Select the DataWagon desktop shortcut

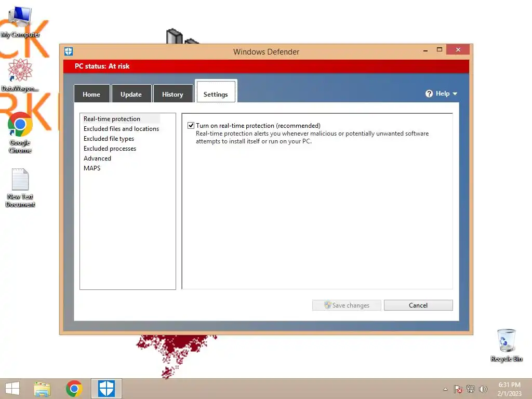20,75
